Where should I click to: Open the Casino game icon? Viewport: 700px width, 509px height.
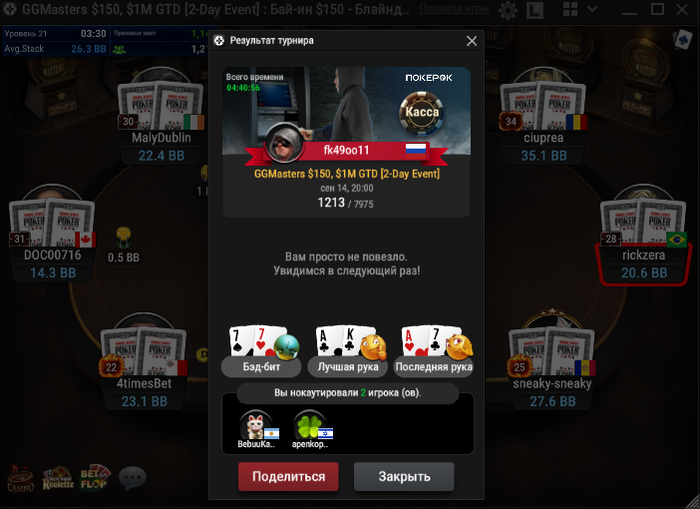click(x=21, y=478)
